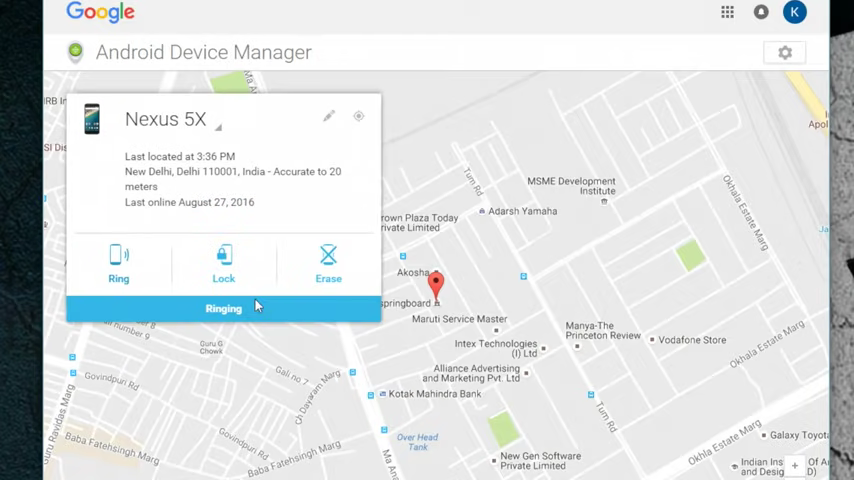Click the Ring label
The image size is (854, 480).
pos(119,278)
